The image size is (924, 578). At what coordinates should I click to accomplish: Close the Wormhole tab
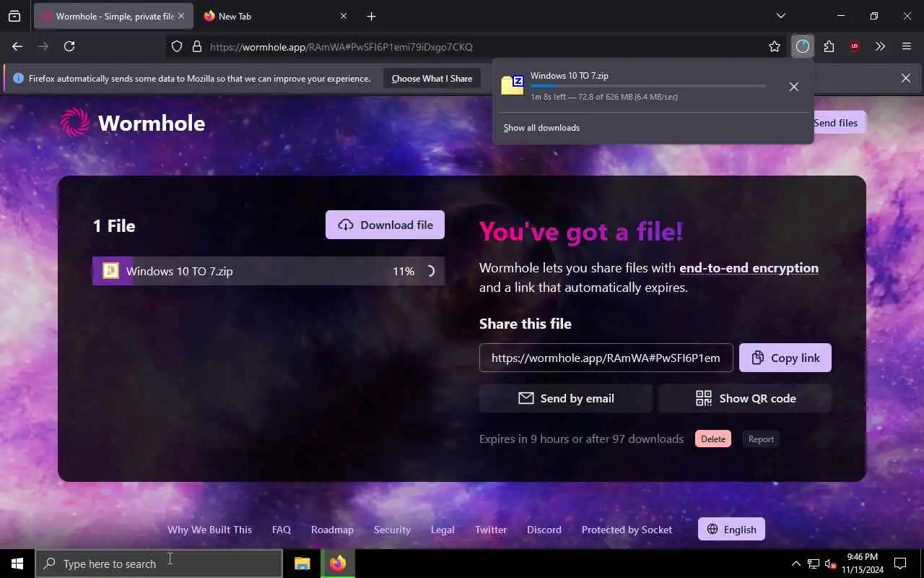181,16
